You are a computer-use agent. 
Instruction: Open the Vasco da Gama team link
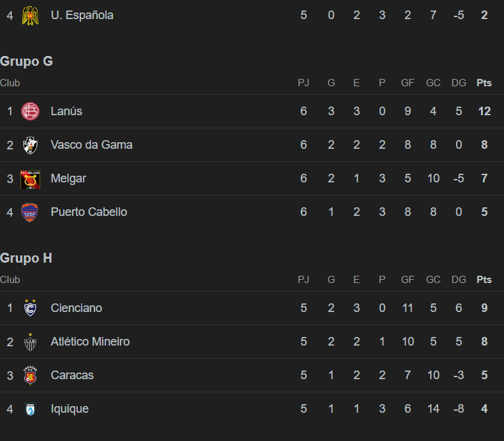pyautogui.click(x=92, y=145)
